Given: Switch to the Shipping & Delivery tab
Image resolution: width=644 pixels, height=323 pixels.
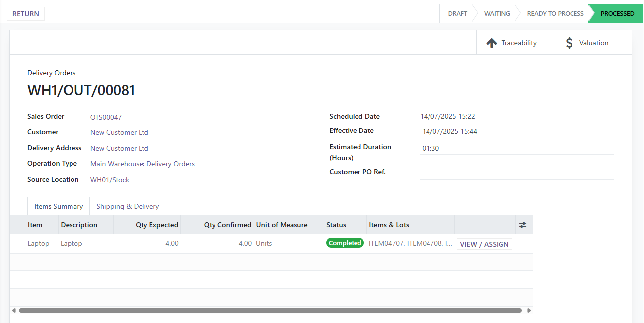Looking at the screenshot, I should pos(128,206).
